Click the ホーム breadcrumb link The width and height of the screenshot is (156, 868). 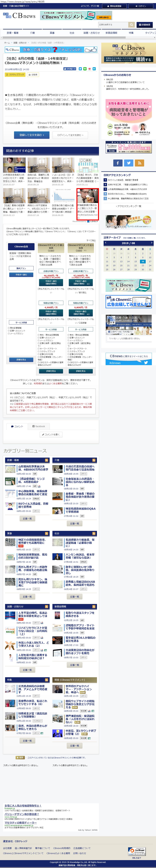[x=7, y=43]
